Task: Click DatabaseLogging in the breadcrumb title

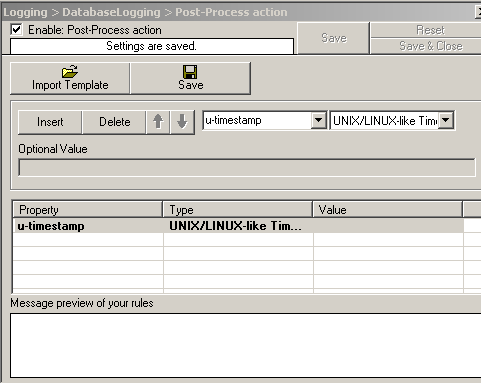Action: click(111, 12)
